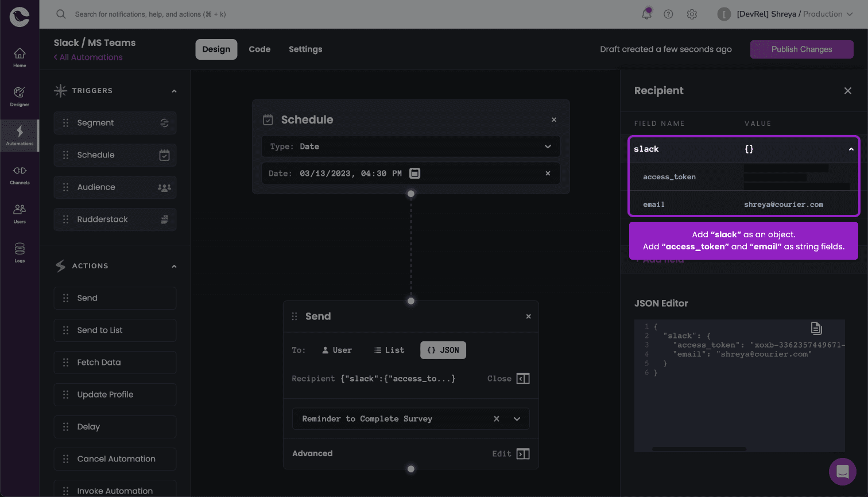Open the help question-mark icon
This screenshot has width=868, height=497.
(668, 14)
